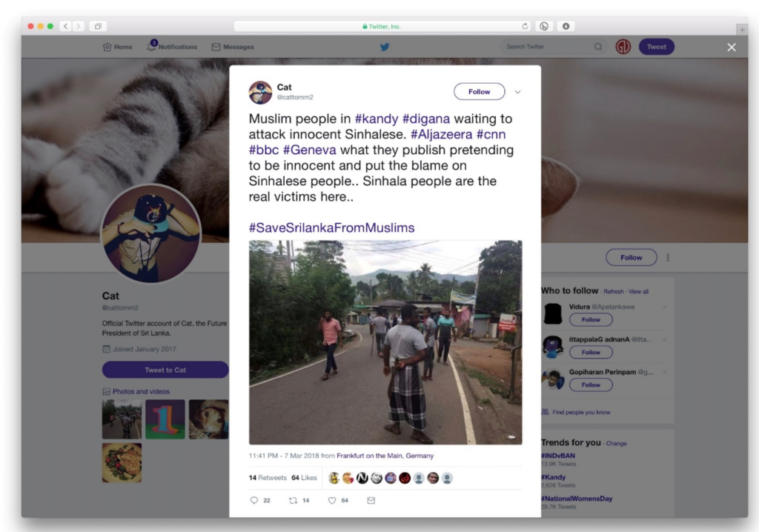Click the direct message envelope icon
Image resolution: width=759 pixels, height=532 pixels.
pyautogui.click(x=371, y=500)
